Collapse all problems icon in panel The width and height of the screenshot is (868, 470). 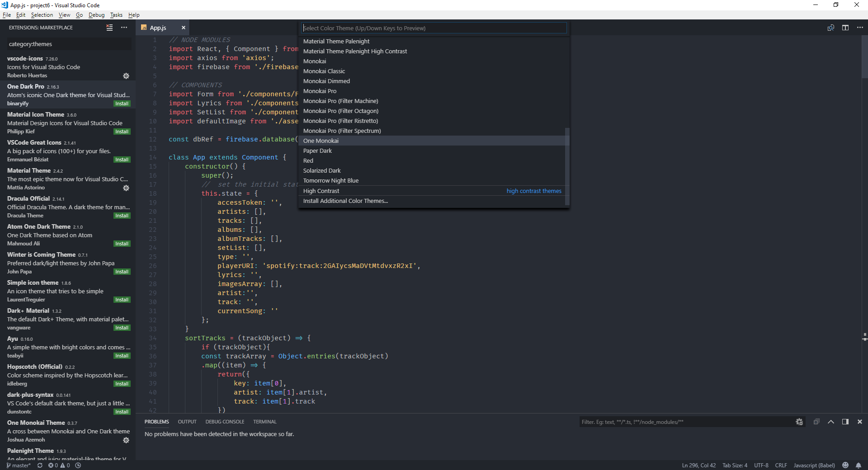pos(816,422)
